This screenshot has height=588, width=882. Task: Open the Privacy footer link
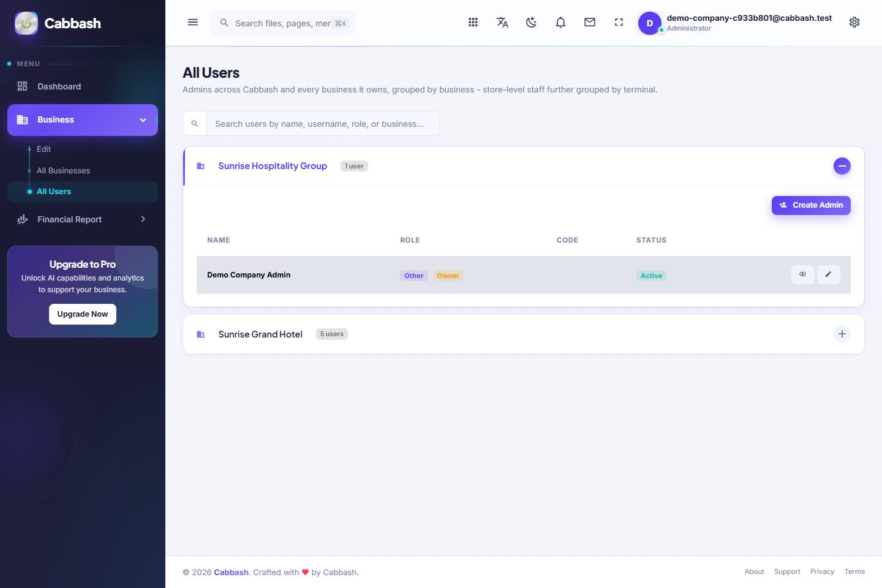(x=822, y=571)
